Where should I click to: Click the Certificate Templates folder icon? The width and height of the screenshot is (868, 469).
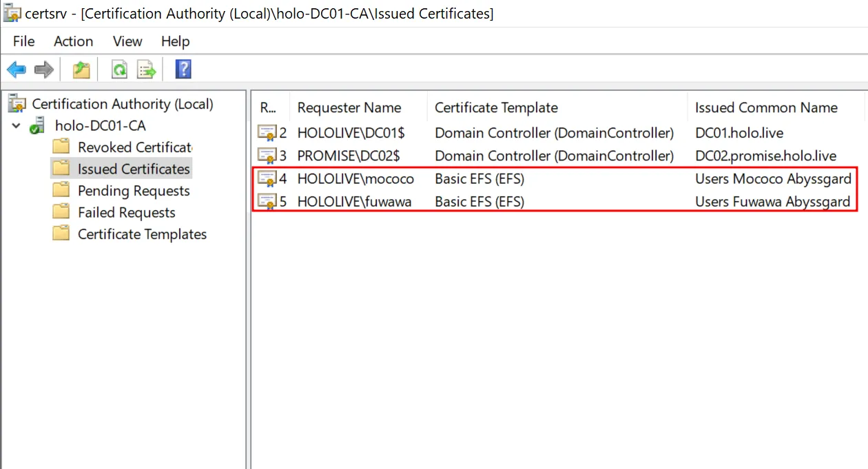[x=61, y=234]
